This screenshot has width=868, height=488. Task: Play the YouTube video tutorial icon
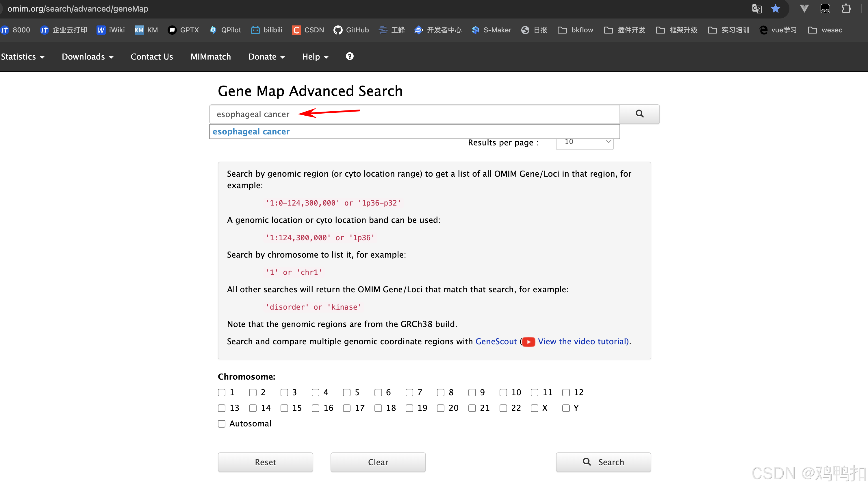point(528,342)
